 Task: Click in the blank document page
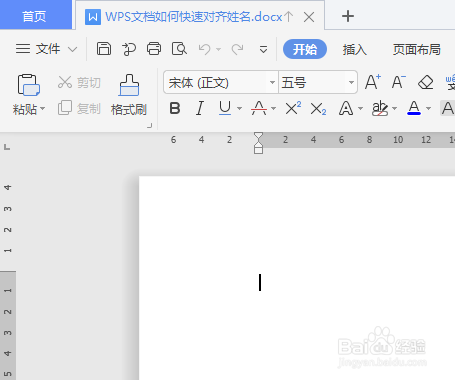(297, 278)
